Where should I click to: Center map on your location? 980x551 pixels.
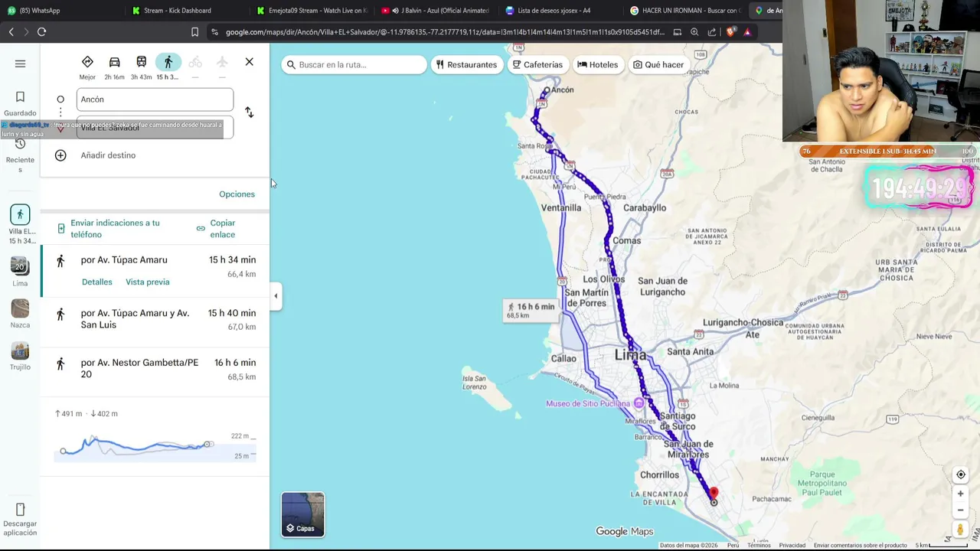coord(961,474)
